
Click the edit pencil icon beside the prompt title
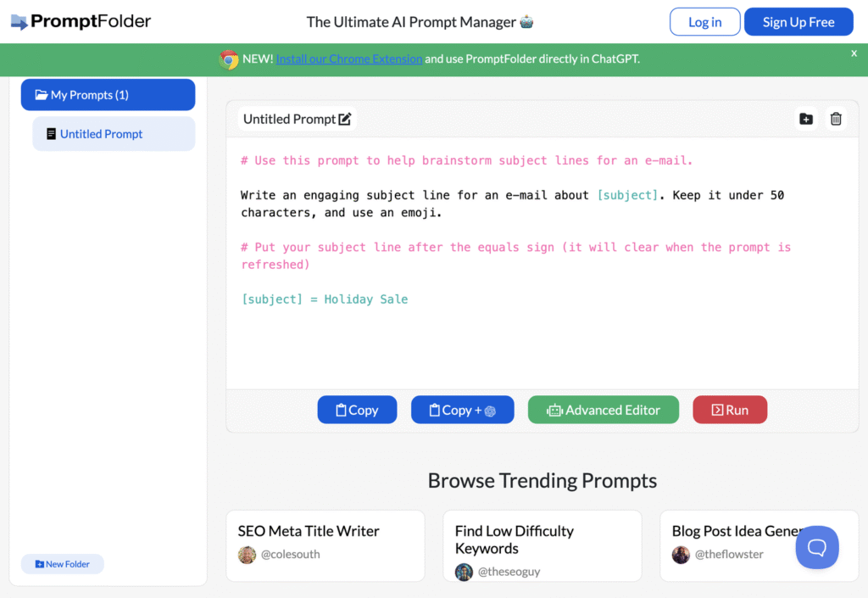pyautogui.click(x=345, y=119)
